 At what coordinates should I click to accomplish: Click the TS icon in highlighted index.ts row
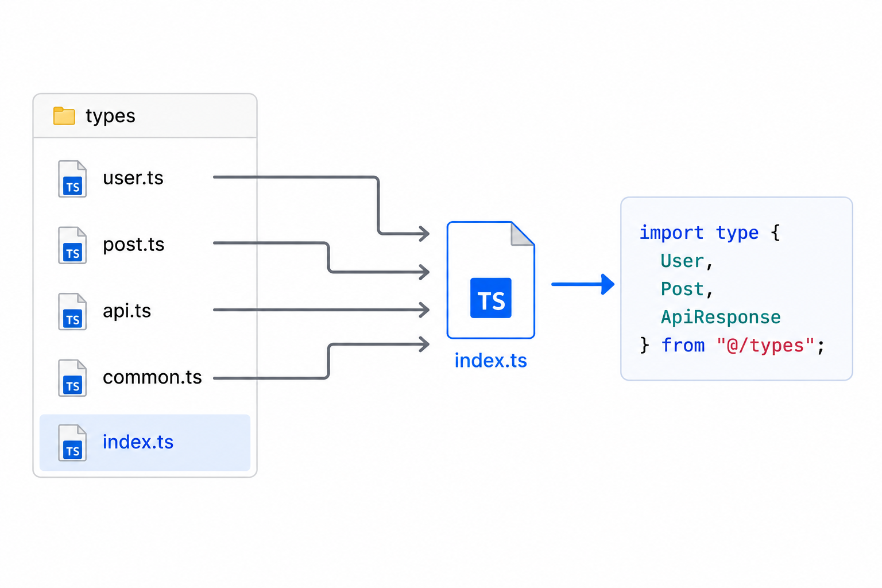[72, 443]
